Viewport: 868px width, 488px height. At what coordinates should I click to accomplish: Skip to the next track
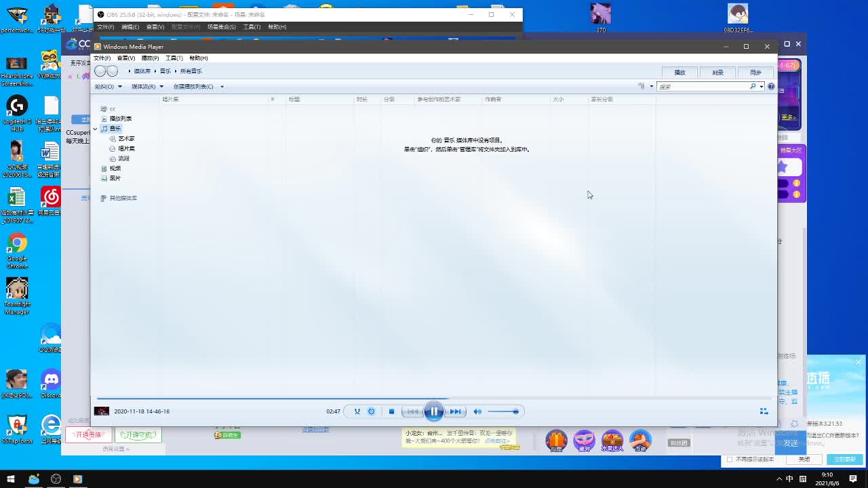[456, 411]
